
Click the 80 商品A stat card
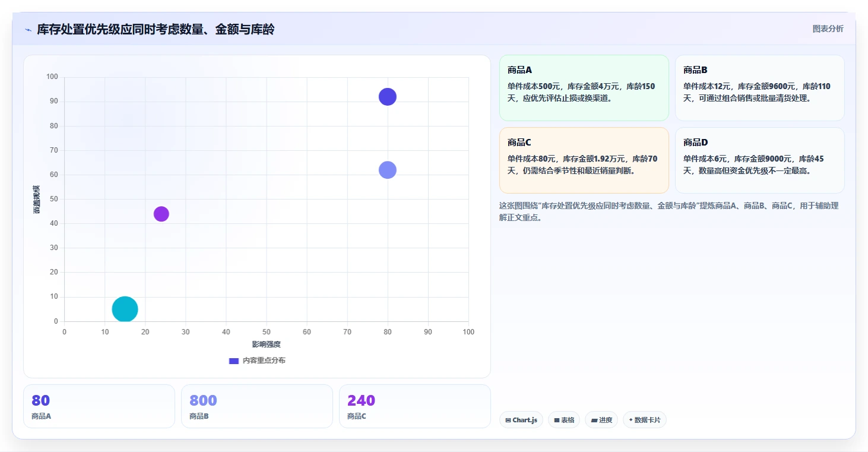click(99, 406)
